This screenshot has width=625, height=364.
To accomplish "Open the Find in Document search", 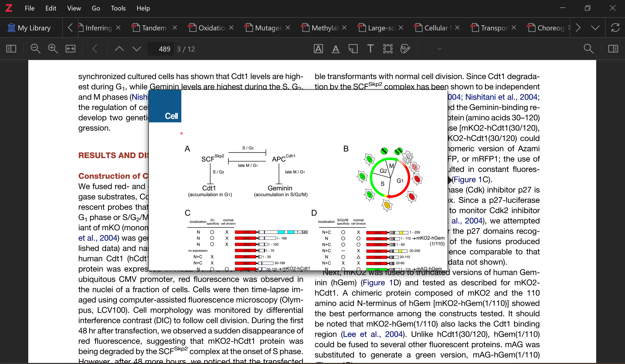I will click(589, 49).
